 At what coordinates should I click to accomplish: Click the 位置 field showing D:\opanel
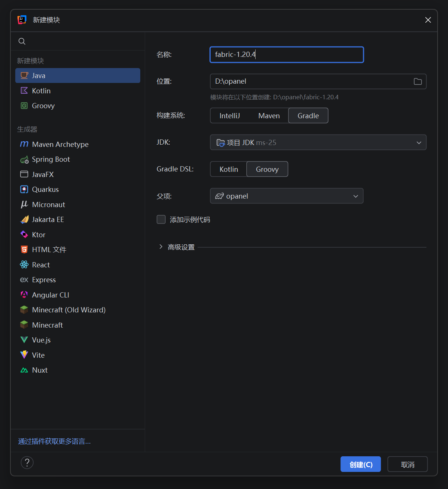318,81
